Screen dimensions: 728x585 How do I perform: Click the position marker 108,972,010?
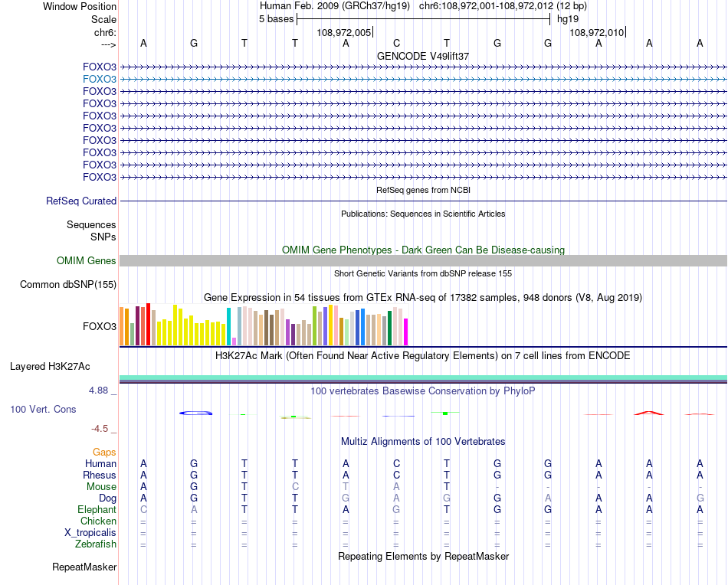point(597,32)
